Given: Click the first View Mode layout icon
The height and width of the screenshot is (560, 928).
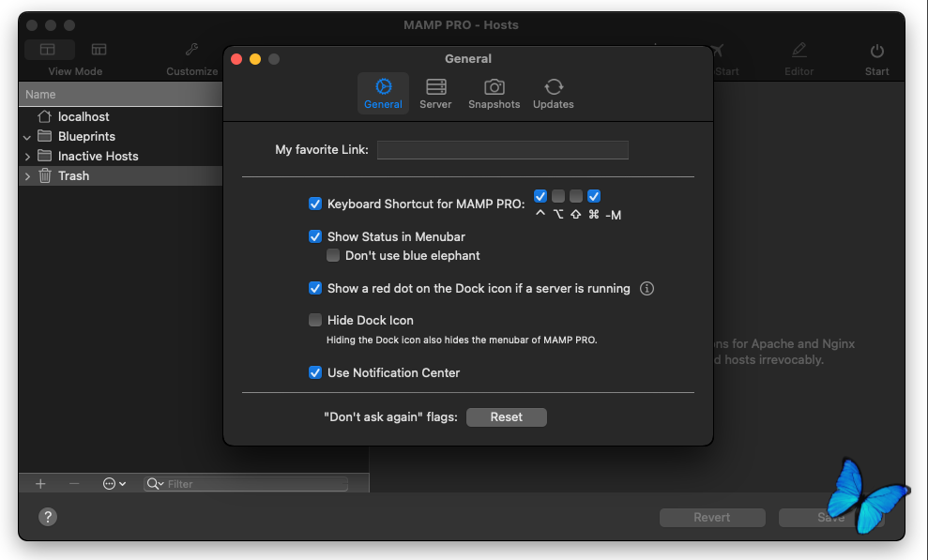Looking at the screenshot, I should coord(48,50).
